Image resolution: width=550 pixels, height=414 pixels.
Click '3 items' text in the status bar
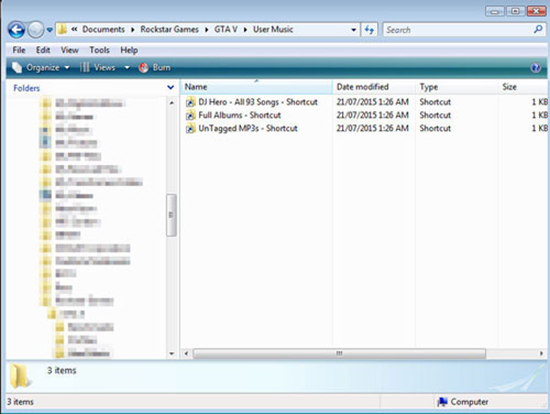(20, 402)
